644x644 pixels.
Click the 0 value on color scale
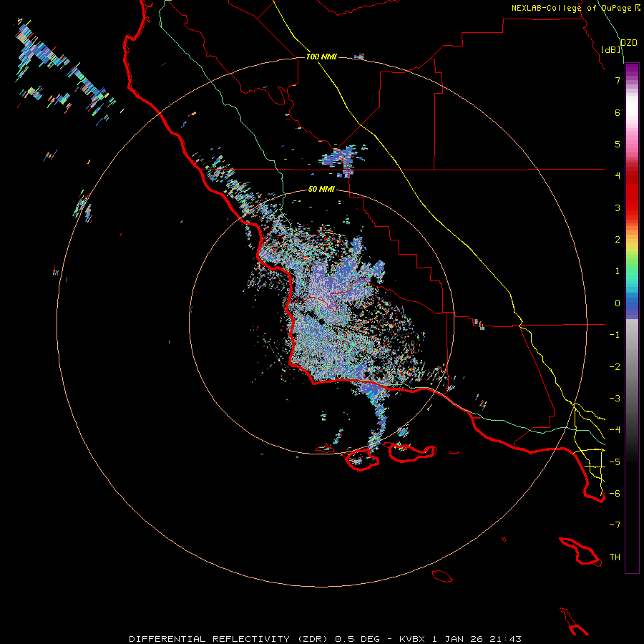(618, 303)
